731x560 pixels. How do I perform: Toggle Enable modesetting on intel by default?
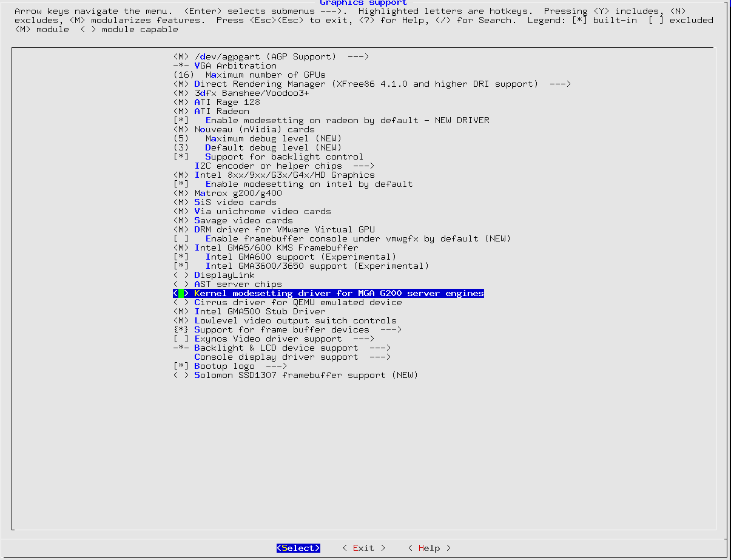coord(293,184)
